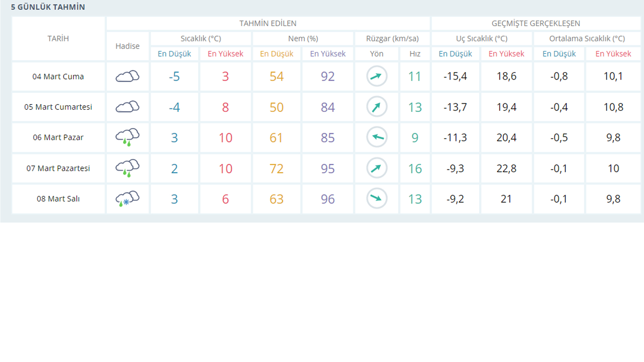Click the Sıcaklık (°C) column header

pos(201,39)
